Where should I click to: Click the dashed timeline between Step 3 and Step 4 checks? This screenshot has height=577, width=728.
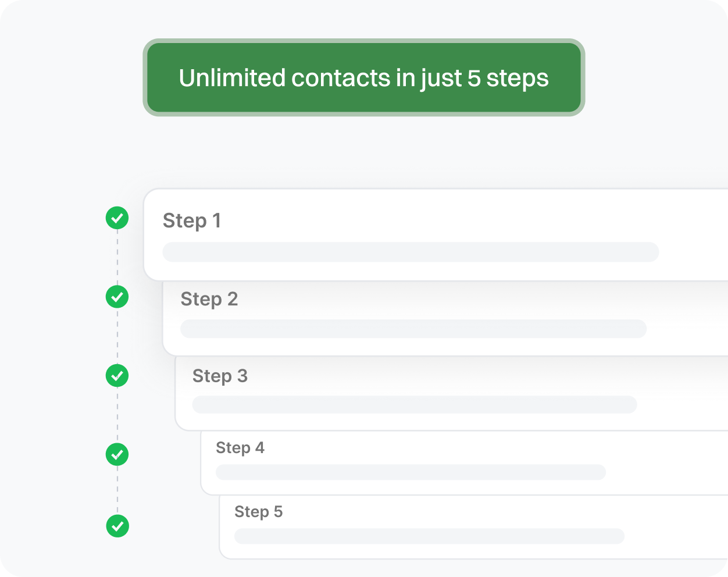(x=117, y=415)
